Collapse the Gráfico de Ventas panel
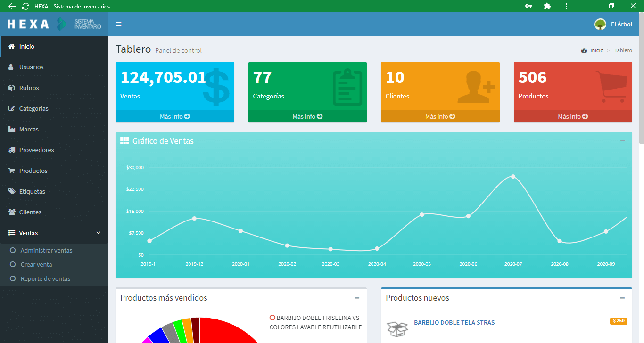The width and height of the screenshot is (644, 343). pos(622,141)
